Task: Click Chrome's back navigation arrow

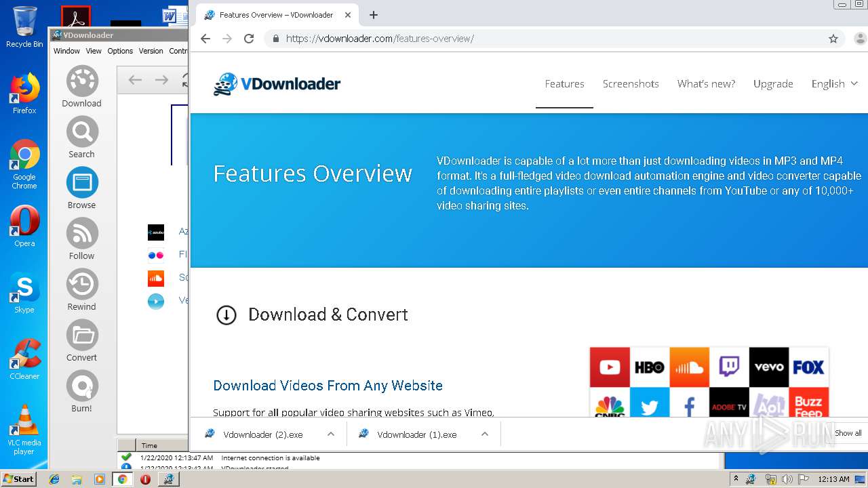Action: tap(205, 39)
